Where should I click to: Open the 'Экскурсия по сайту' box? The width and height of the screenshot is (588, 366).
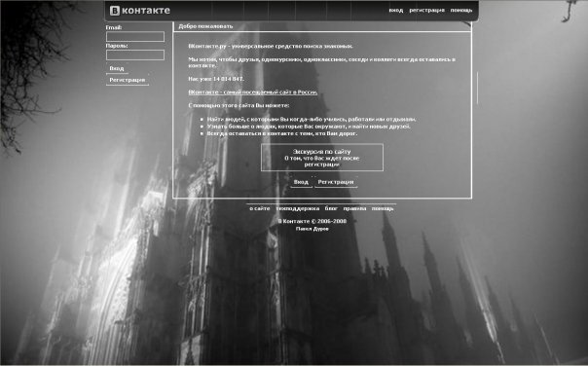322,158
